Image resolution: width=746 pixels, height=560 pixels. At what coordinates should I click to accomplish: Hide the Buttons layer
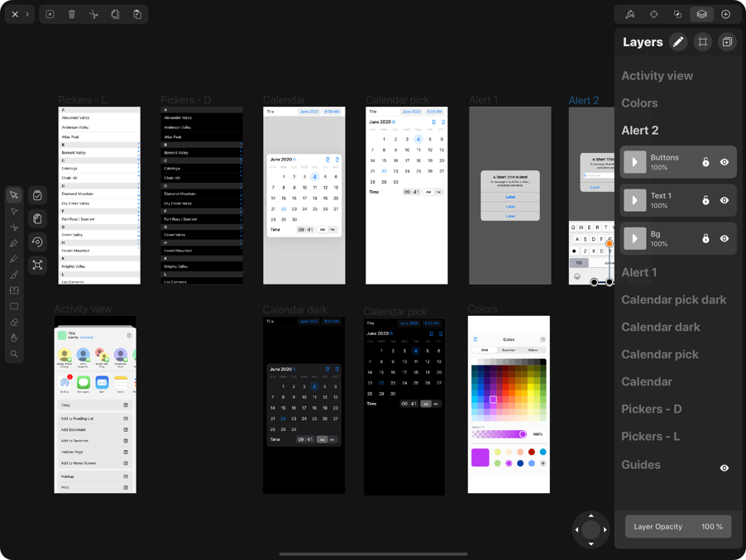[x=724, y=162]
